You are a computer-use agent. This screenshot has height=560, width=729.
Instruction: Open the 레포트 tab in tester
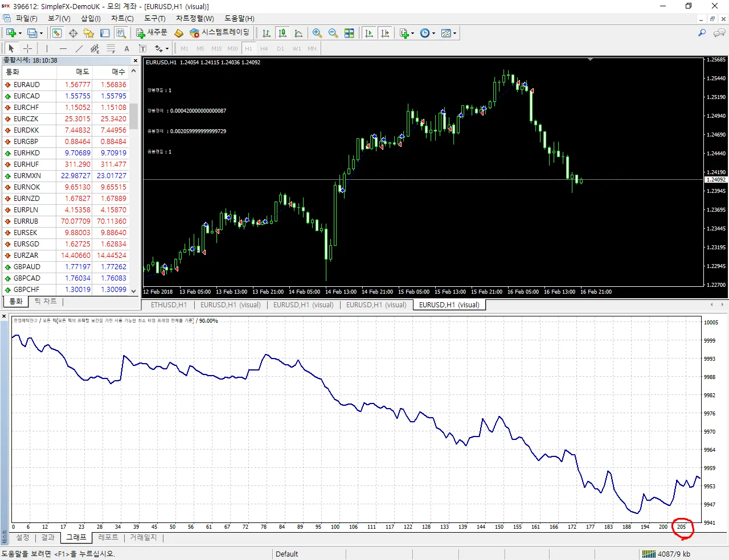pos(108,537)
